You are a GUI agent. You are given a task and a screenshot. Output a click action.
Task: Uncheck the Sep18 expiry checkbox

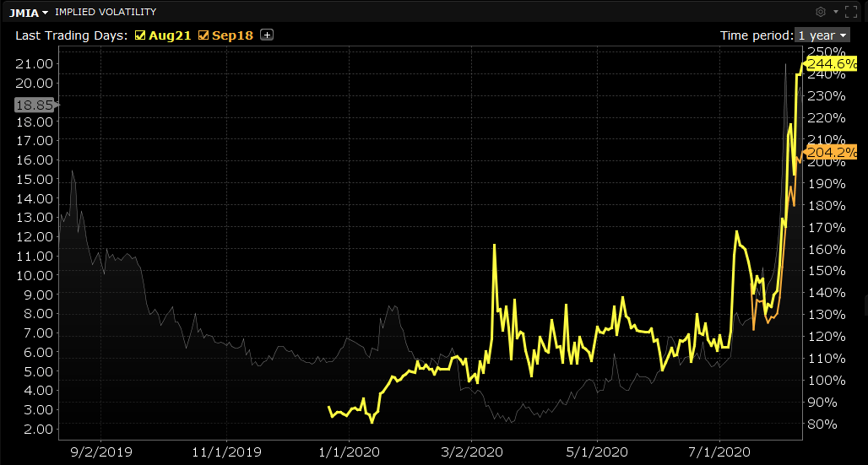coord(203,35)
